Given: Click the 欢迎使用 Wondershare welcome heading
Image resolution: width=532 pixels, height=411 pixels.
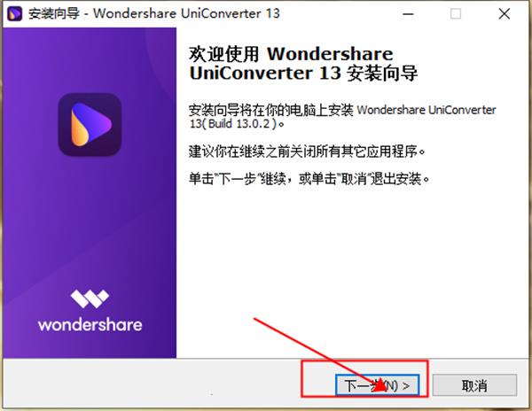Looking at the screenshot, I should click(x=303, y=64).
